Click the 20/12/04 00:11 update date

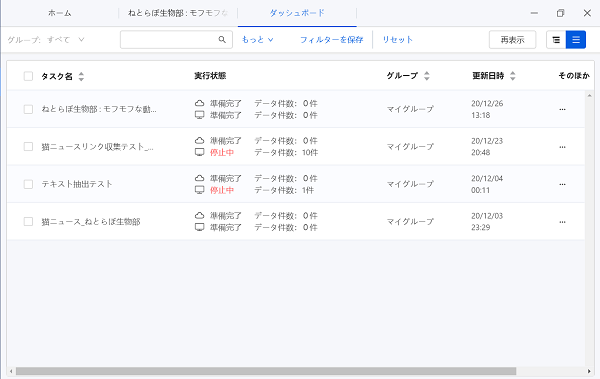click(487, 184)
